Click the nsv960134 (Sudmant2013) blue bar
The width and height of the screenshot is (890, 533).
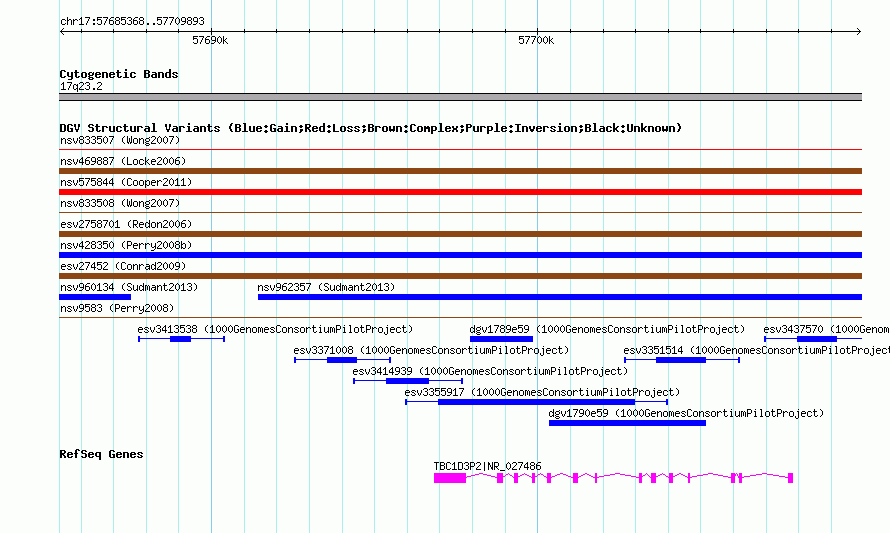coord(95,297)
